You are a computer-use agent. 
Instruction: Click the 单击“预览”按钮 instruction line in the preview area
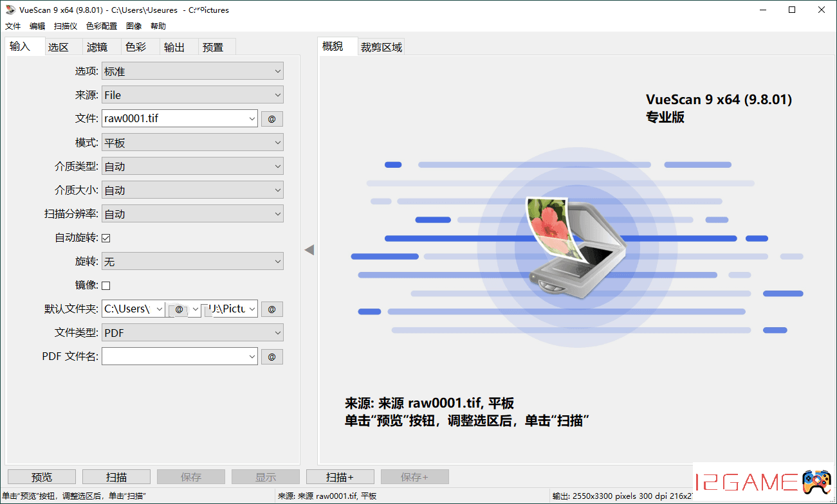[468, 421]
